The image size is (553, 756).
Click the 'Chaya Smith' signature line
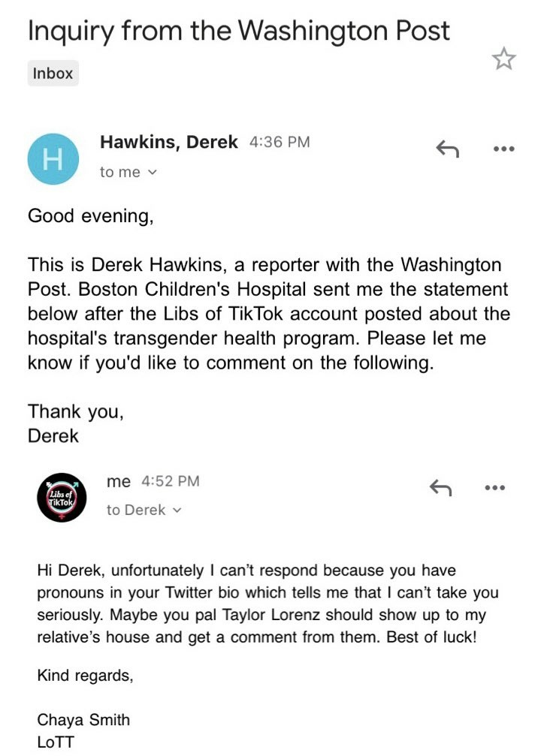83,720
